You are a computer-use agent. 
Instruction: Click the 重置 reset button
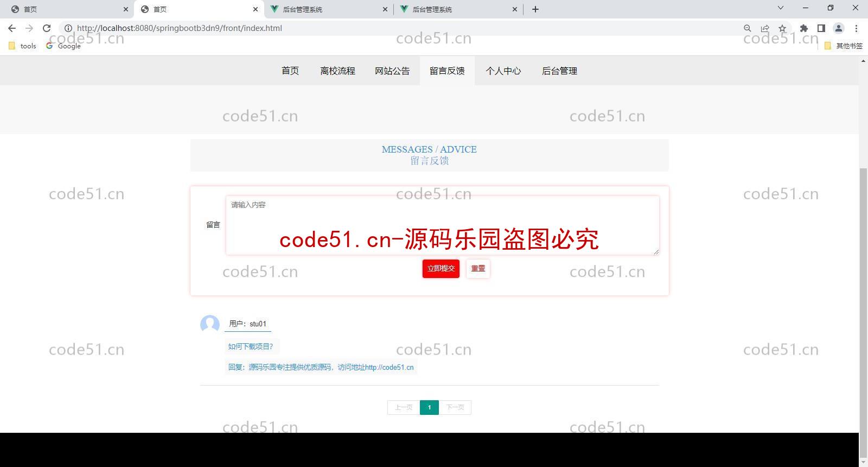[x=478, y=269]
